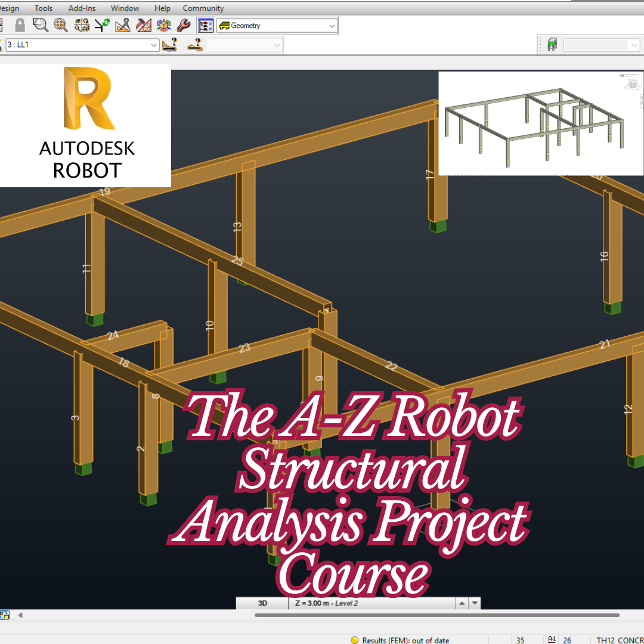
Task: Click the padlock lock icon
Action: (20, 25)
